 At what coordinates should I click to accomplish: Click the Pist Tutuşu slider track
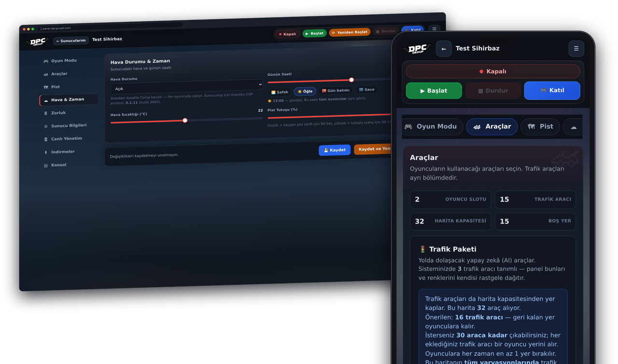click(x=329, y=116)
